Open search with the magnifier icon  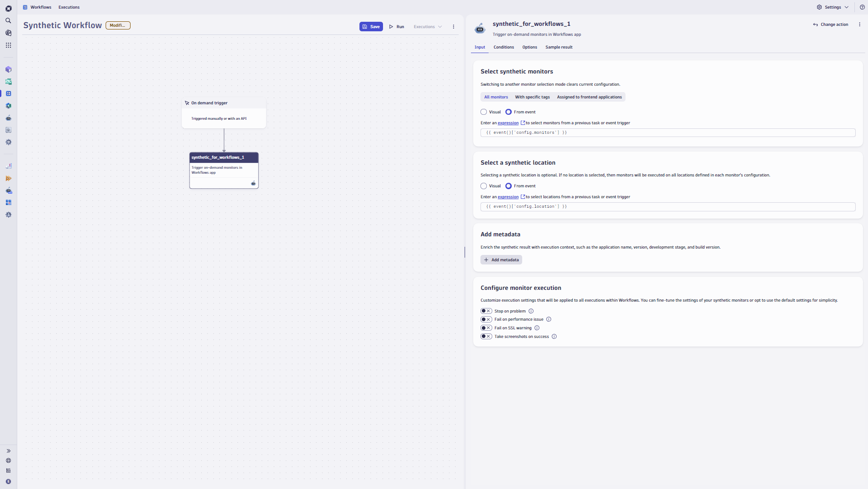(8, 21)
